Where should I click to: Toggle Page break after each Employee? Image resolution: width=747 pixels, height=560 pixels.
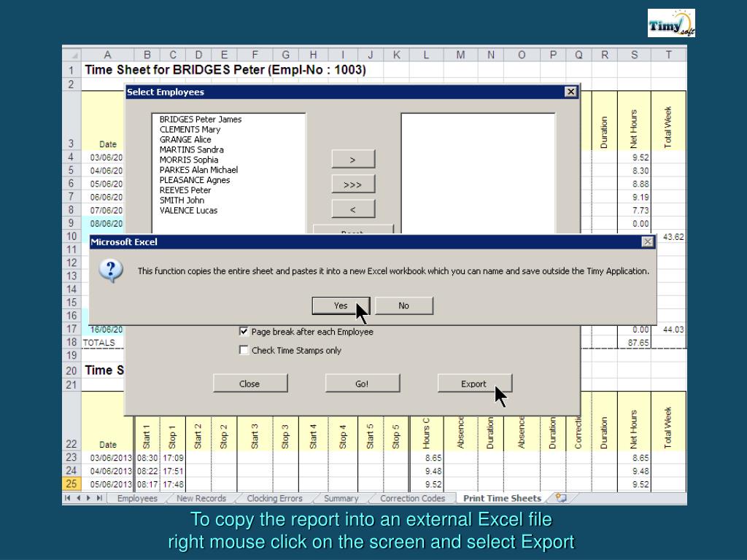pos(244,332)
